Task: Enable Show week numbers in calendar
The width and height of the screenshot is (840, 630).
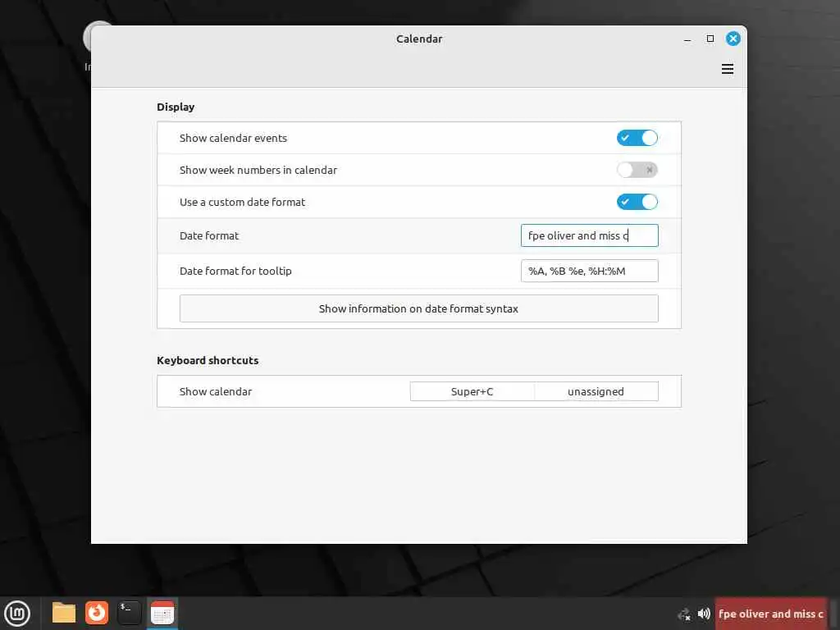Action: (637, 170)
